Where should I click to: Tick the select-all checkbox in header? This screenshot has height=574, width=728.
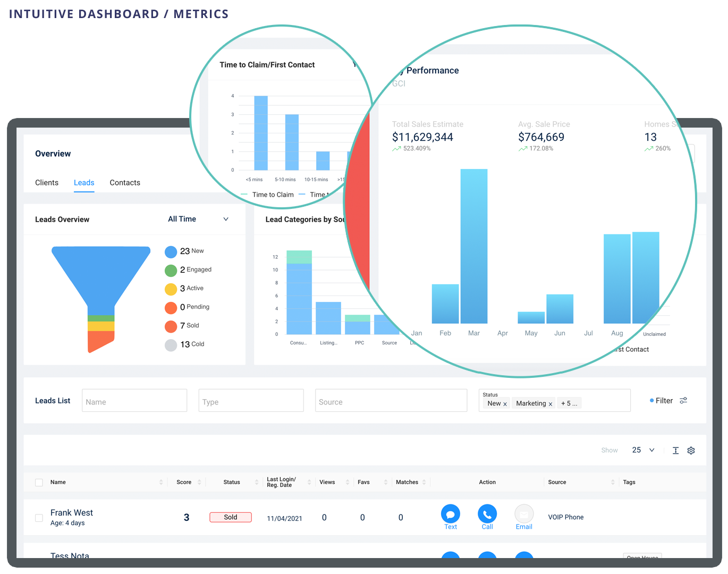pos(39,483)
